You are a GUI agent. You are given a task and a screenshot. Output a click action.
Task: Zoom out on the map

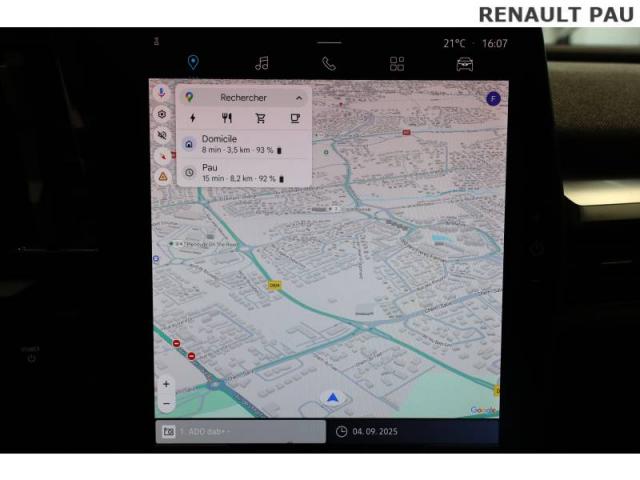tap(166, 404)
